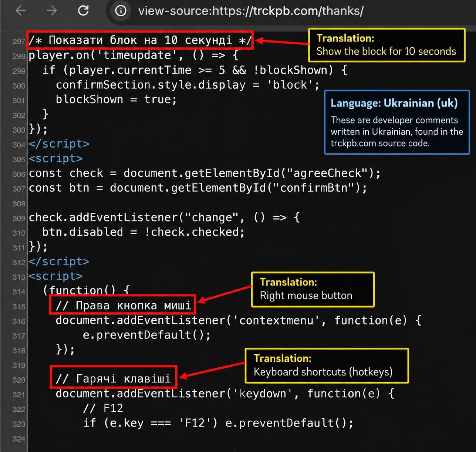Image resolution: width=476 pixels, height=452 pixels.
Task: Click the line 'blockShown = true;'
Action: (x=117, y=99)
